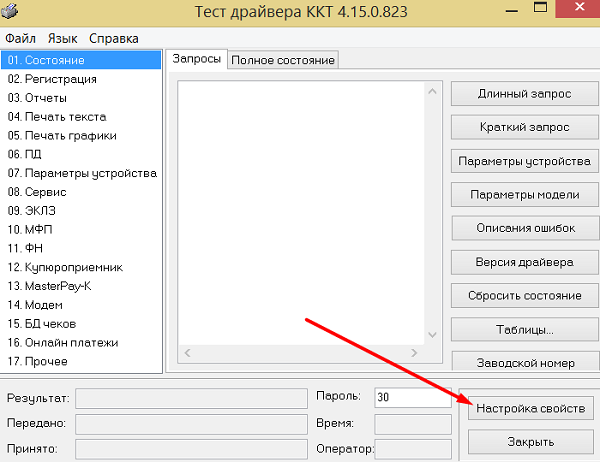Screen dimensions: 600x462
Task: Click the Результат field
Action: (191, 398)
